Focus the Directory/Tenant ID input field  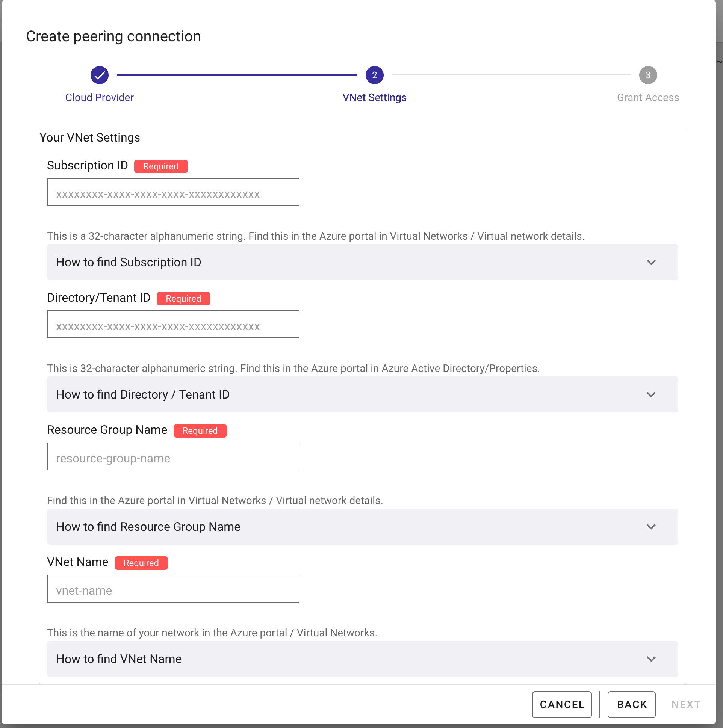coord(173,325)
